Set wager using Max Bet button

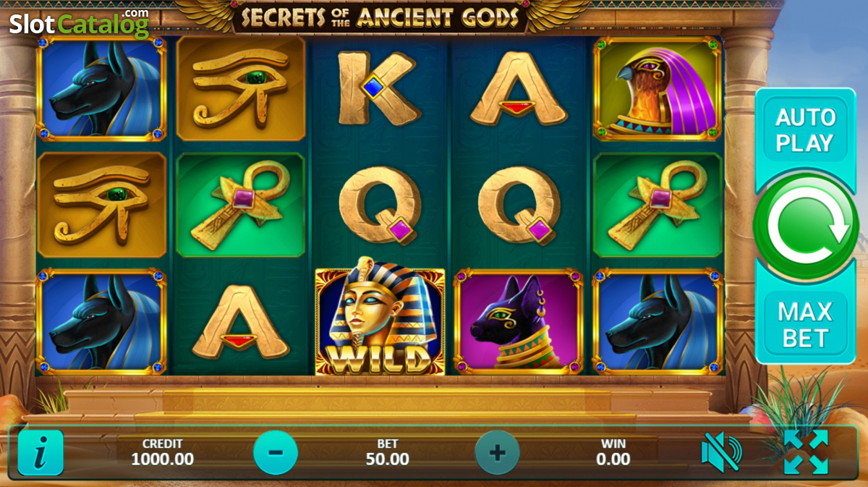[805, 324]
